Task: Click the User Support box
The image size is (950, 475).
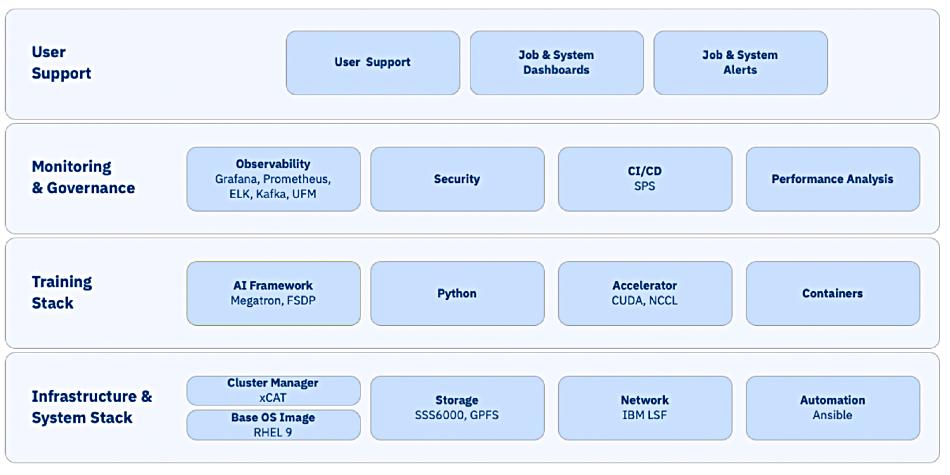Action: click(373, 63)
